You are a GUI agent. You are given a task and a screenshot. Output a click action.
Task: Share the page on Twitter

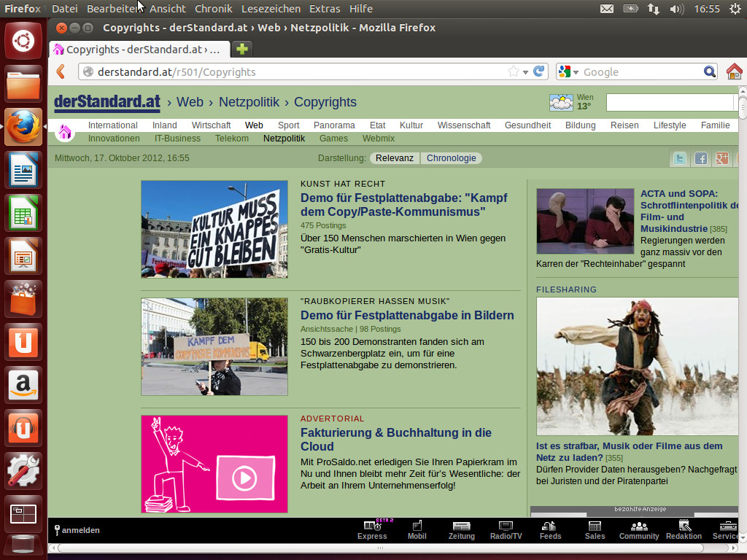point(680,158)
